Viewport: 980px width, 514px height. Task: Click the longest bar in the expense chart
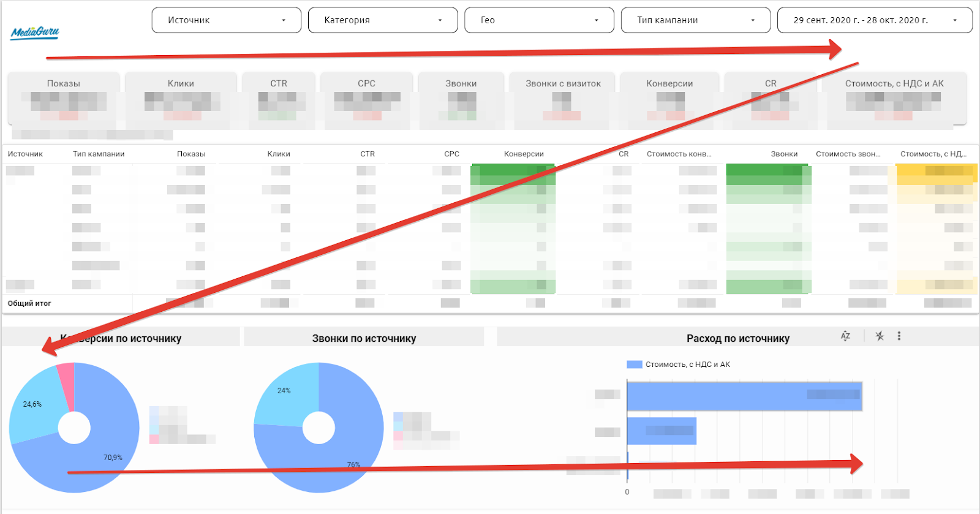click(x=744, y=396)
